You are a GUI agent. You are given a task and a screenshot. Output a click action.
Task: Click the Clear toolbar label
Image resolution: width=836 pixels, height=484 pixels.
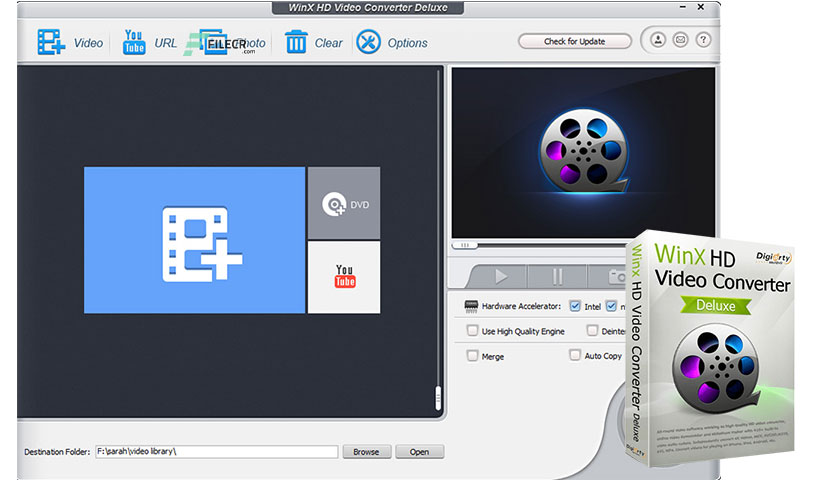[x=328, y=43]
